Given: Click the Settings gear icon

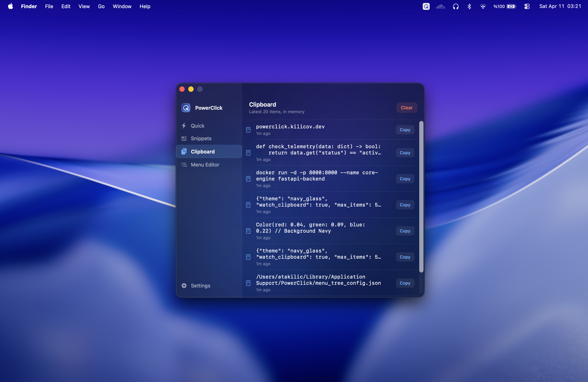Looking at the screenshot, I should pyautogui.click(x=184, y=286).
